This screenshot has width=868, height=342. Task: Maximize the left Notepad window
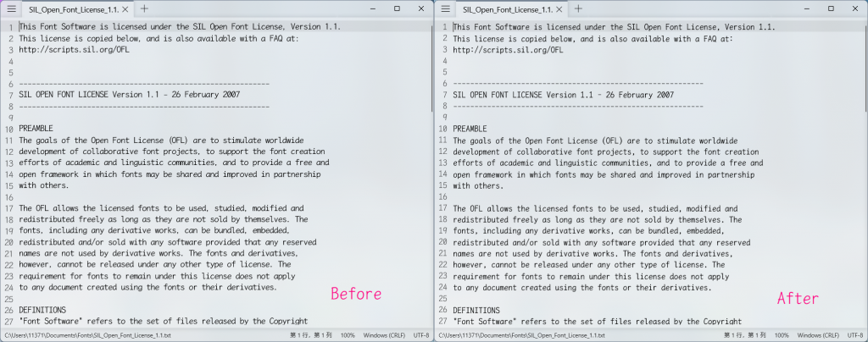pyautogui.click(x=397, y=8)
